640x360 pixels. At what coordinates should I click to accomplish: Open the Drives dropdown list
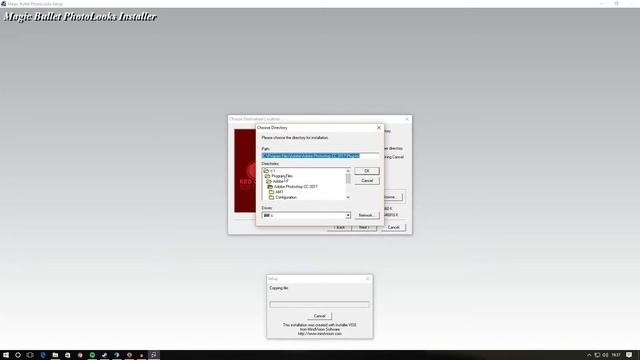pos(348,216)
